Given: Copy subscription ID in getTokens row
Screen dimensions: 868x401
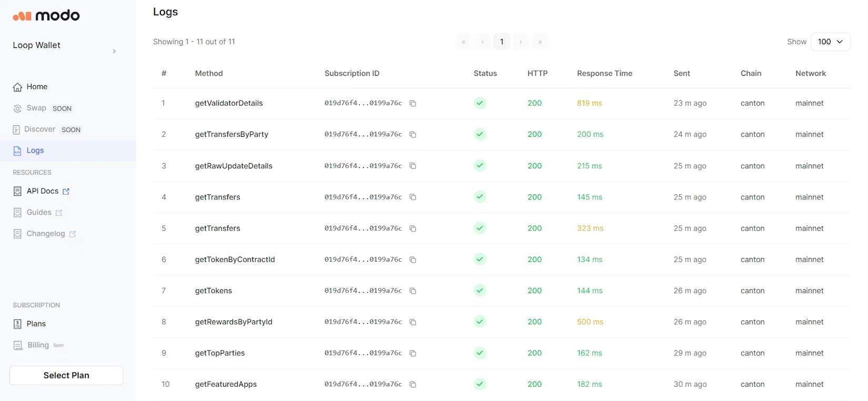Looking at the screenshot, I should click(x=413, y=291).
